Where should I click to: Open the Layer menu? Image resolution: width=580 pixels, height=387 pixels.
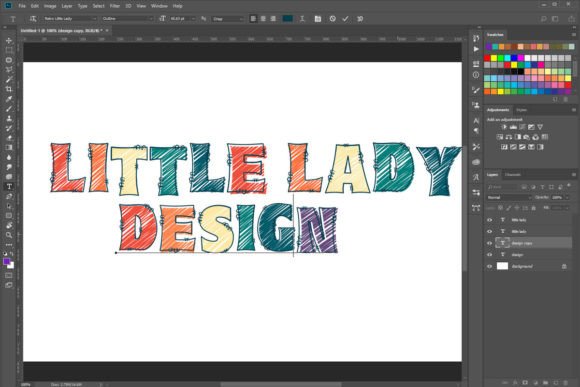click(67, 6)
